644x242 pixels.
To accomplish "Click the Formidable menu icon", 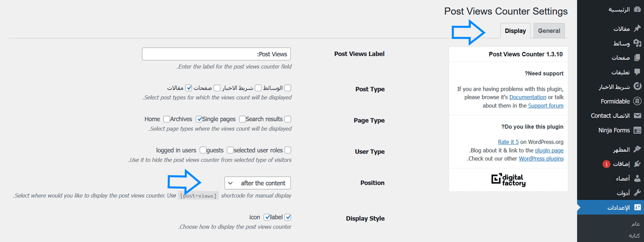I will pyautogui.click(x=637, y=101).
